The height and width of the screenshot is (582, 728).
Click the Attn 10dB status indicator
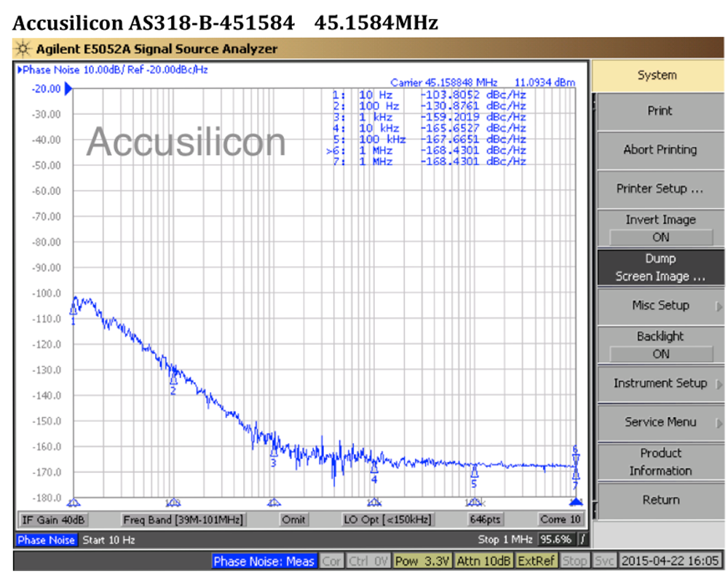click(x=484, y=562)
